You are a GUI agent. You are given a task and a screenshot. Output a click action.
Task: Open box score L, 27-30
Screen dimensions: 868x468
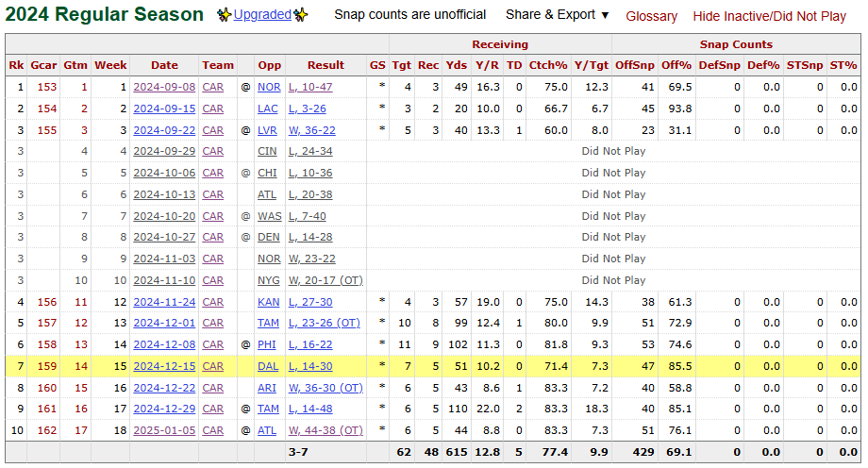click(310, 302)
